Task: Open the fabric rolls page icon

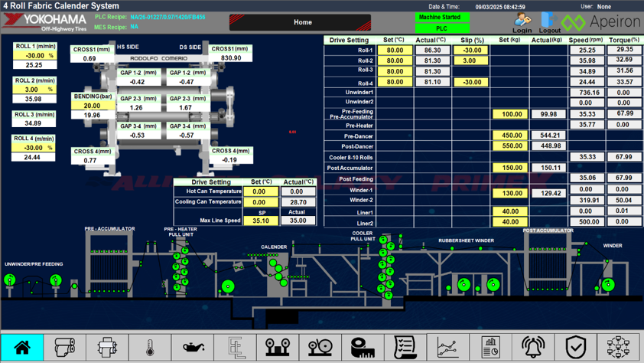Action: click(x=65, y=348)
